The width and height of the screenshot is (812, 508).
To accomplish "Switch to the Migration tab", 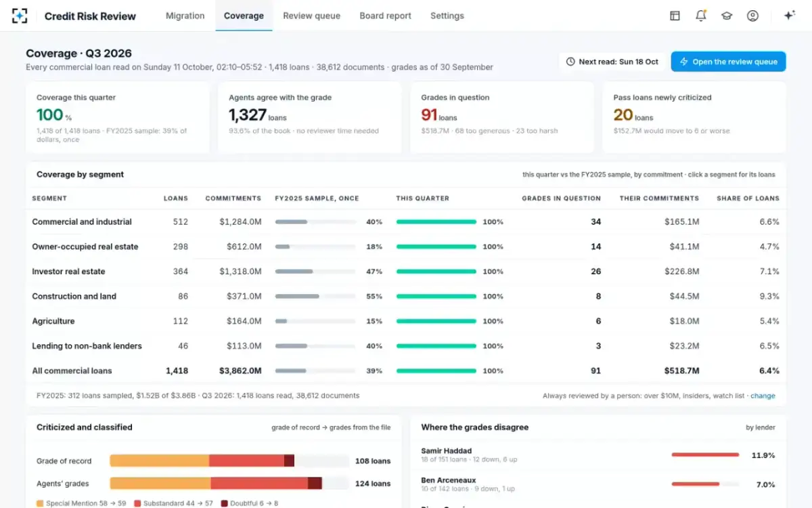I will pyautogui.click(x=185, y=16).
